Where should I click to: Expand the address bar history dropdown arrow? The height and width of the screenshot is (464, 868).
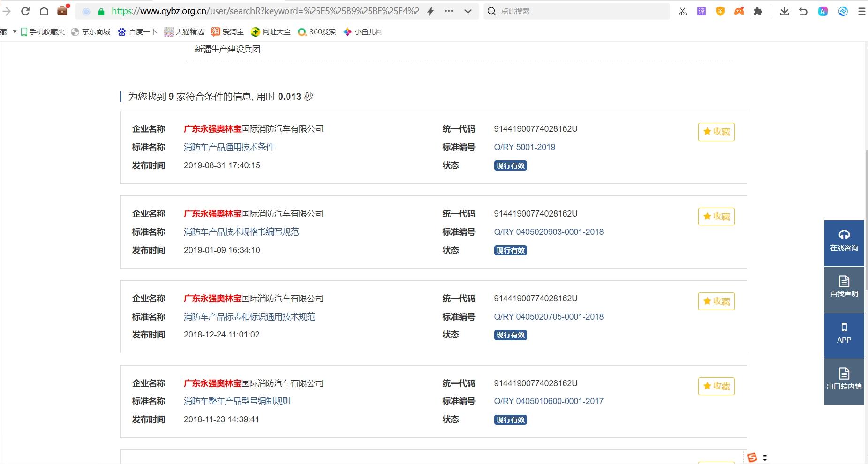468,11
